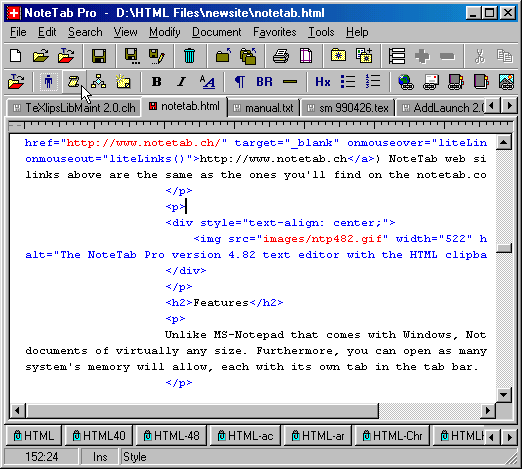Insert a horizontal rule with the line icon
522x469 pixels.
tap(290, 81)
